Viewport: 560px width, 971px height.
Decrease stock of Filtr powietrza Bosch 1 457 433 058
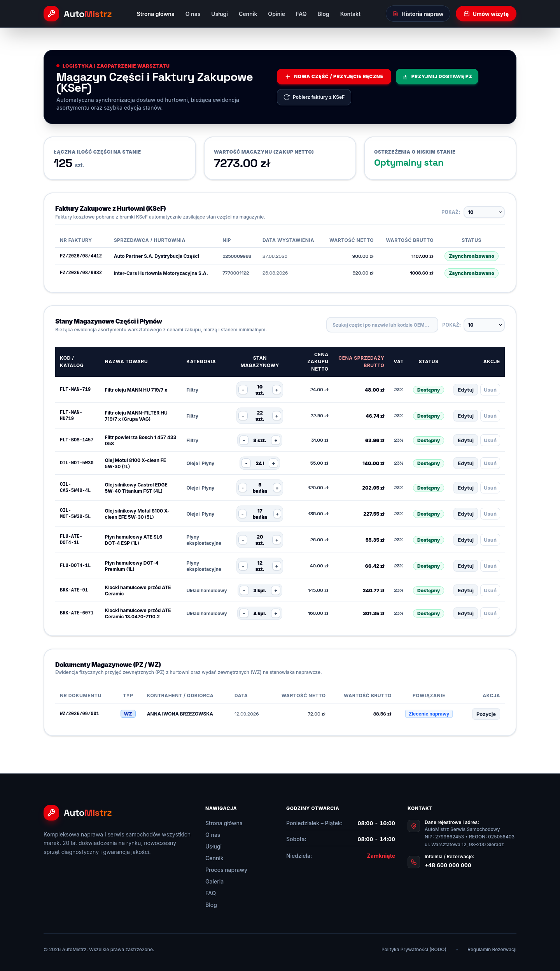(244, 441)
